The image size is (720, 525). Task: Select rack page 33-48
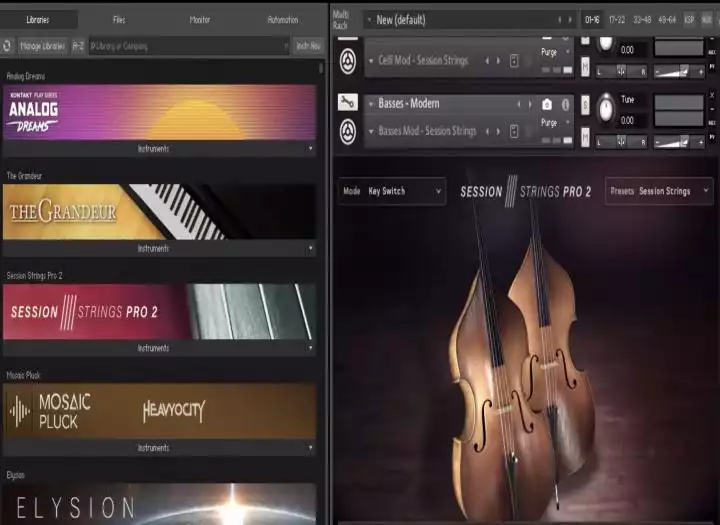tap(642, 20)
